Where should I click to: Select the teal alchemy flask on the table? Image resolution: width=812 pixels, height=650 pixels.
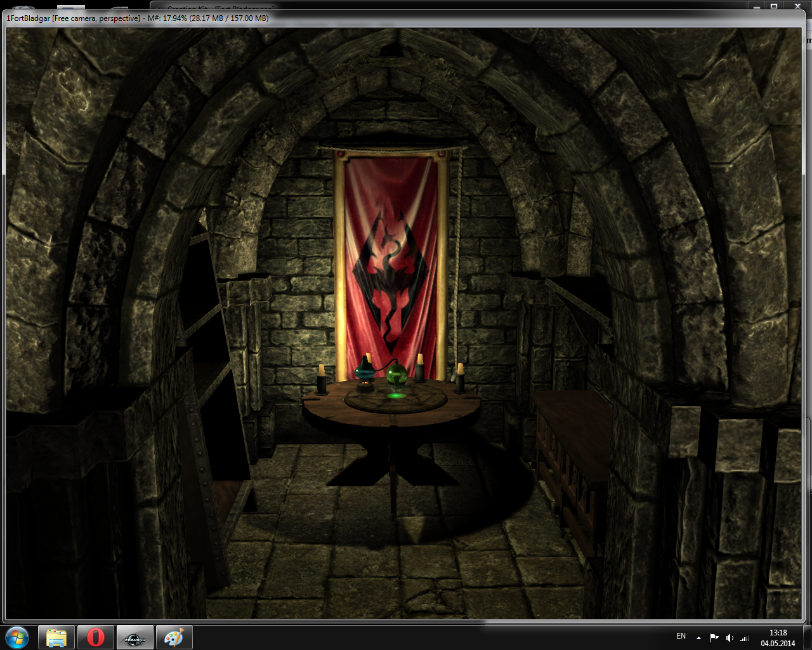[364, 373]
